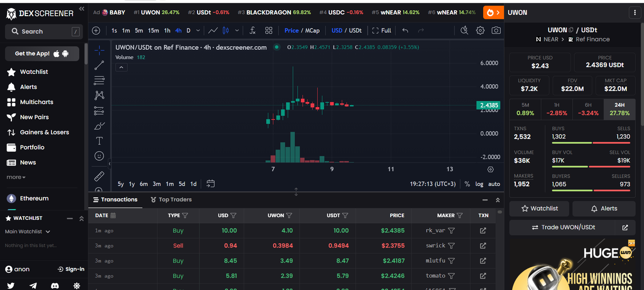The image size is (644, 290).
Task: Click Get the App button
Action: tap(42, 54)
